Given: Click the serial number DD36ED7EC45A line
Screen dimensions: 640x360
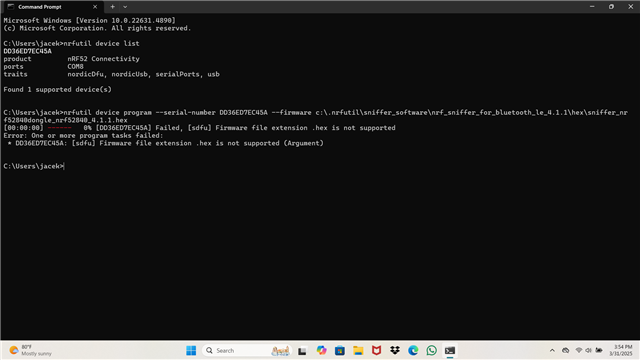Looking at the screenshot, I should (28, 51).
